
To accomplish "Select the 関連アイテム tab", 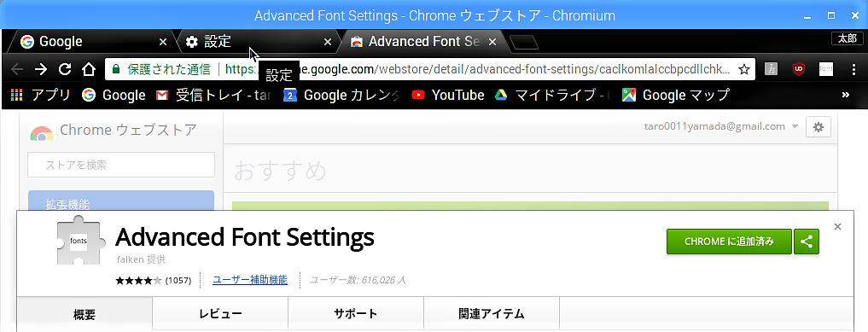I will [492, 314].
